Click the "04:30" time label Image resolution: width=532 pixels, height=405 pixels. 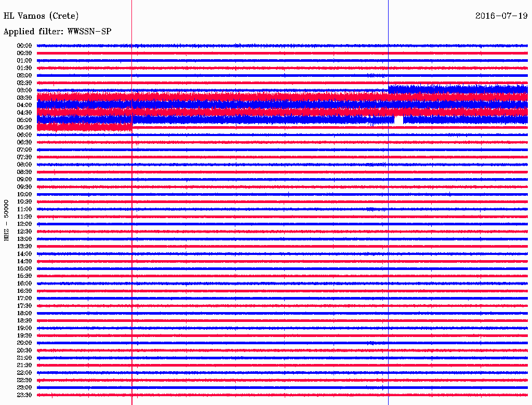tap(24, 113)
